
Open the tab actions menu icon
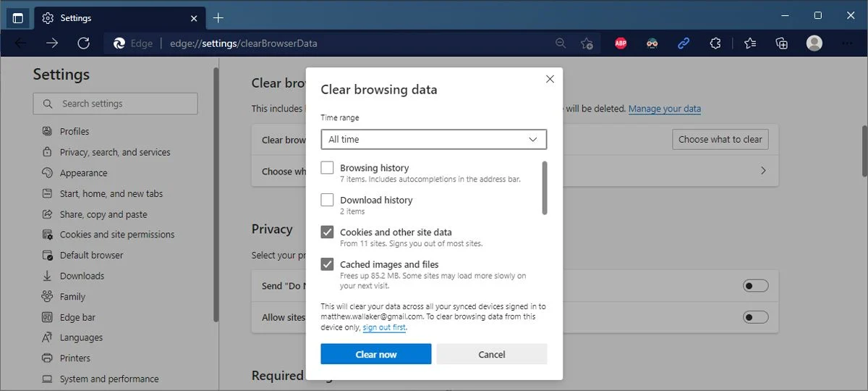tap(18, 17)
